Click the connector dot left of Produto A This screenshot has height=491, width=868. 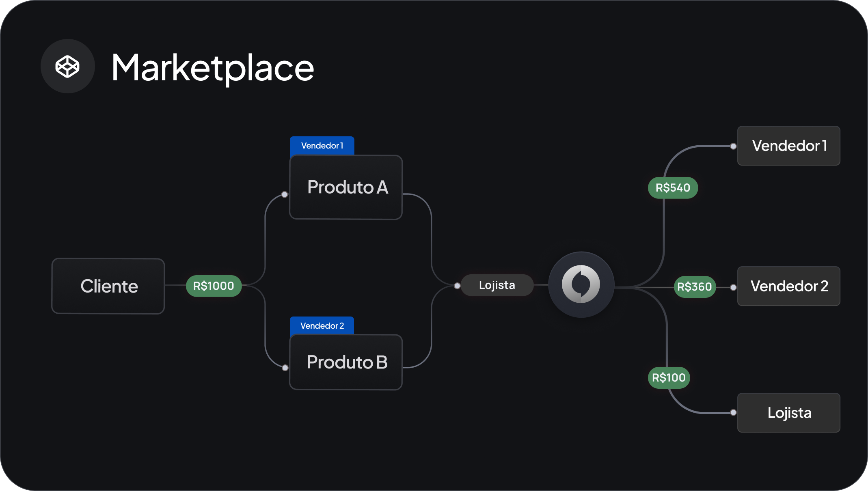click(x=285, y=194)
